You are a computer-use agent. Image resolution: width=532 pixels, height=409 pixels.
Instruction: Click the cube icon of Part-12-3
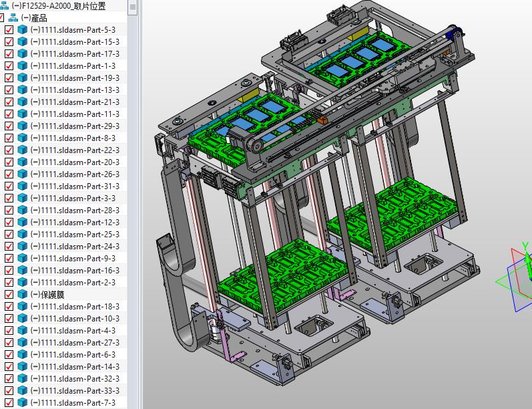(23, 222)
